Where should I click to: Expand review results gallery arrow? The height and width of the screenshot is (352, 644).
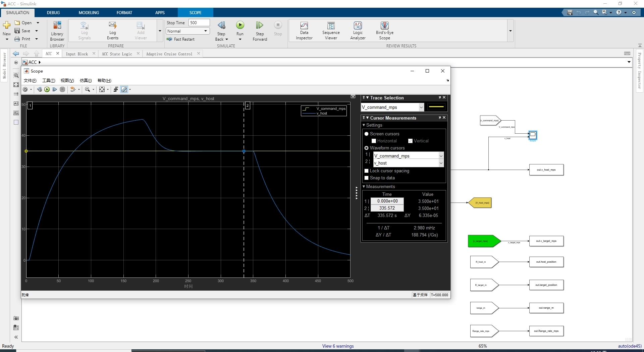510,31
